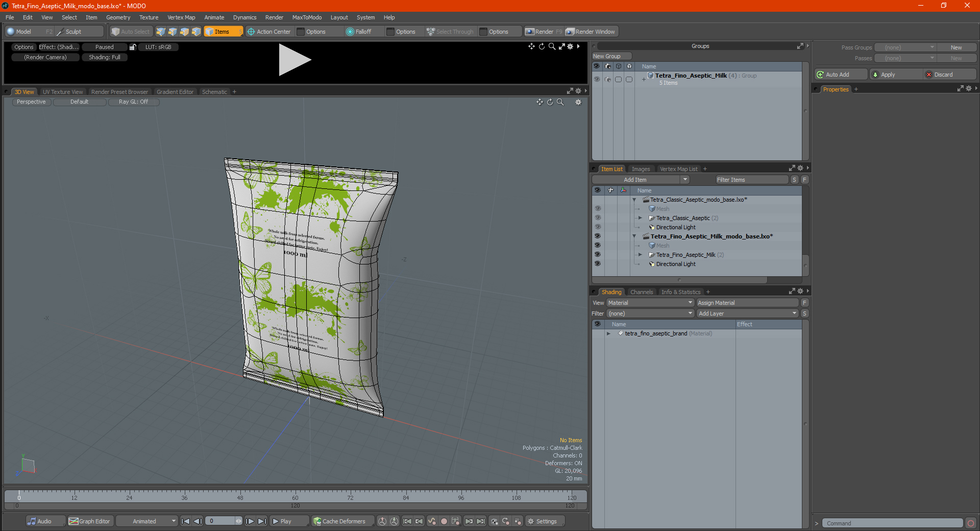The width and height of the screenshot is (980, 531).
Task: Toggle the Falloff Options checkbox
Action: (x=391, y=32)
